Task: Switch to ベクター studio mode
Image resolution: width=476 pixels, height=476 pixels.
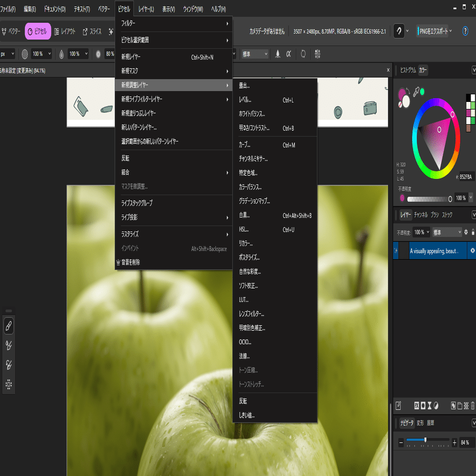Action: tap(11, 31)
